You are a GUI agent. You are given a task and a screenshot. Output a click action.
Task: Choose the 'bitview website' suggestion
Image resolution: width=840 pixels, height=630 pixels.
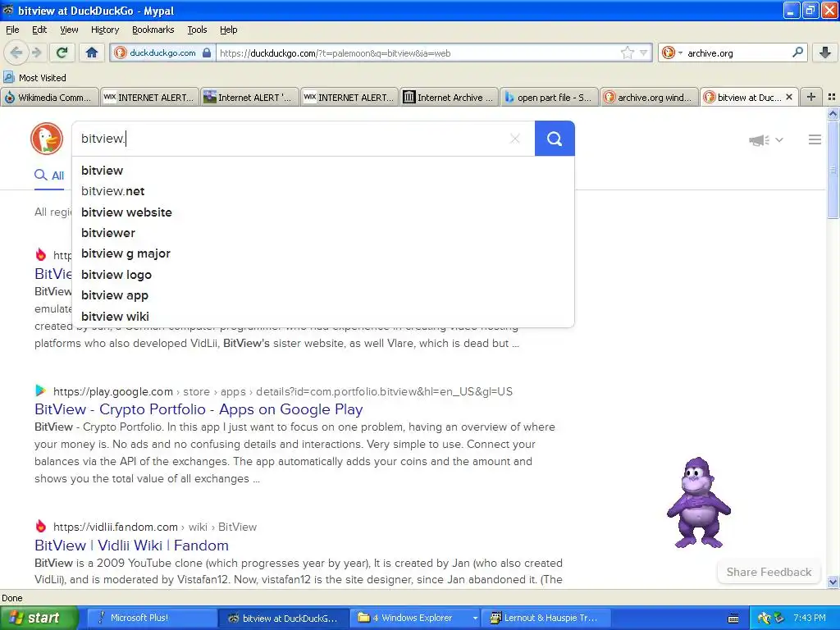point(323,212)
